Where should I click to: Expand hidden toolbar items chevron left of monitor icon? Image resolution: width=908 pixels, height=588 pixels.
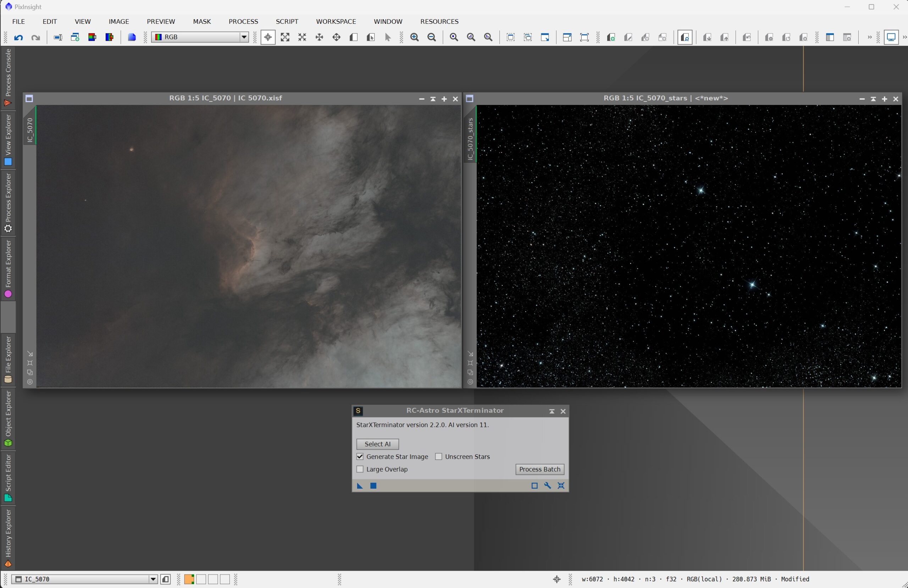869,37
